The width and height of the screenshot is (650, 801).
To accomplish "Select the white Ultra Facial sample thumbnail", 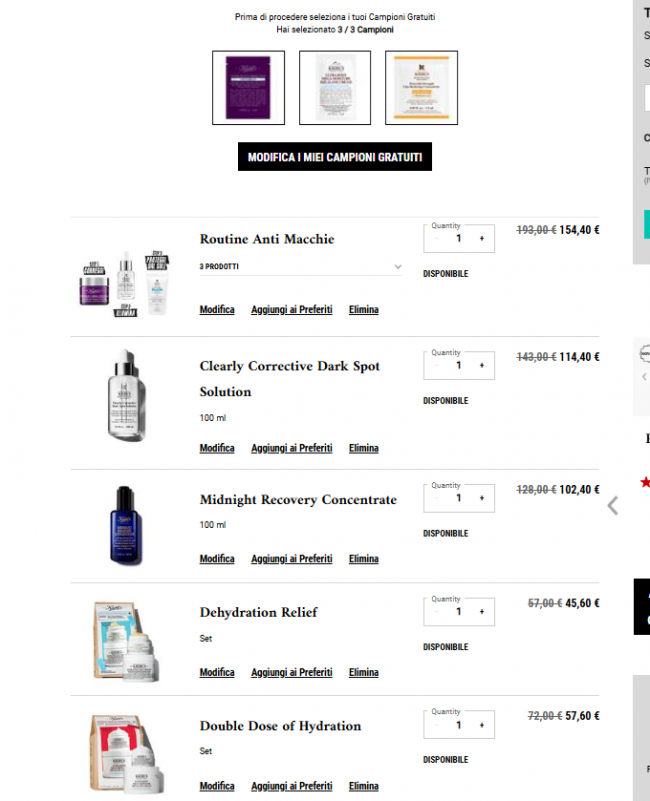I will [x=335, y=87].
